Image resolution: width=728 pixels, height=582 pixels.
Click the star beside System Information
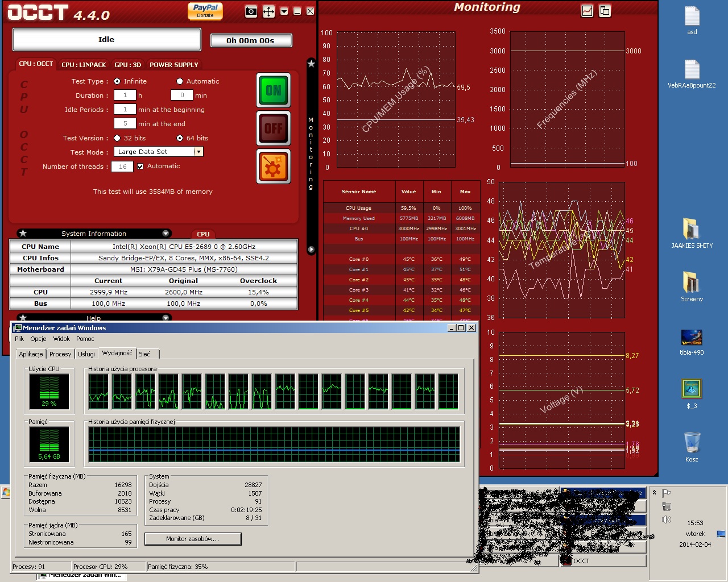pyautogui.click(x=23, y=233)
